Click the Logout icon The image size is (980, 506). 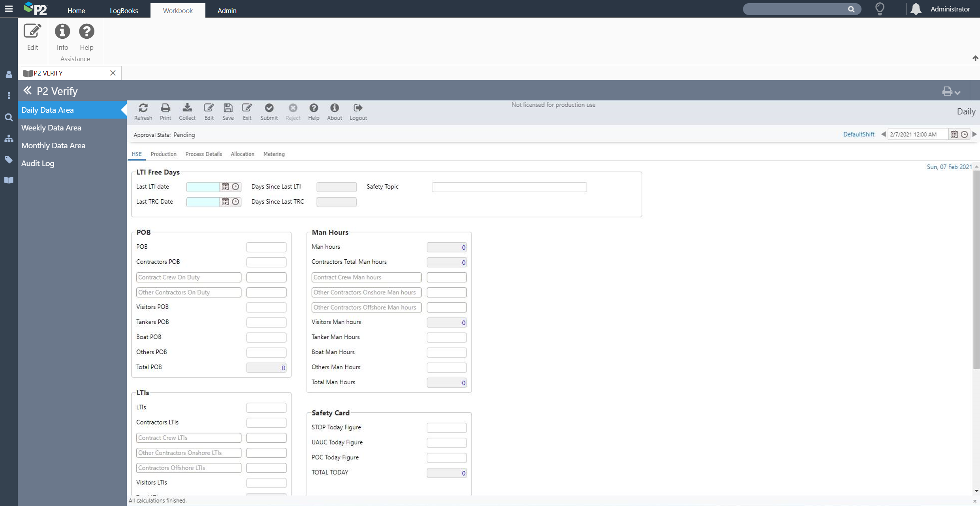click(358, 108)
